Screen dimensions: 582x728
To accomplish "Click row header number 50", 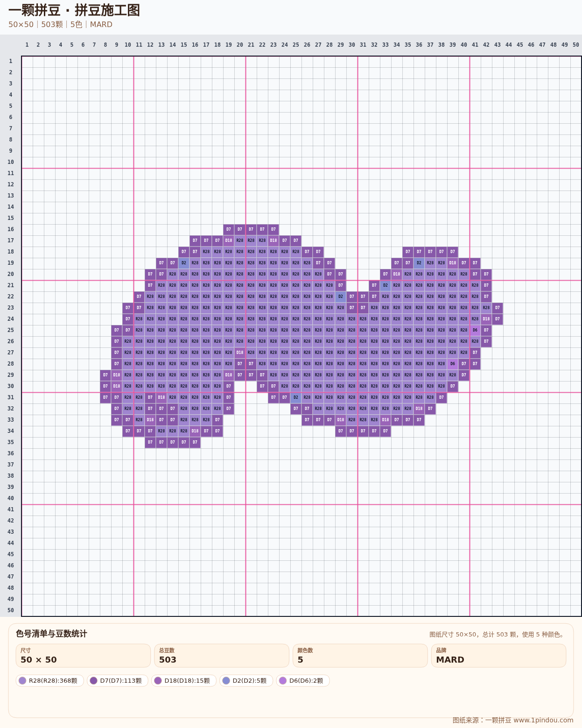I will (x=10, y=610).
